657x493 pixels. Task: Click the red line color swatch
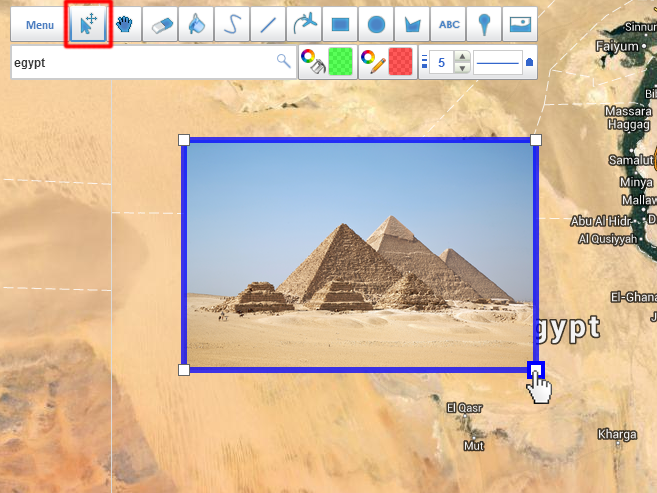tap(401, 62)
